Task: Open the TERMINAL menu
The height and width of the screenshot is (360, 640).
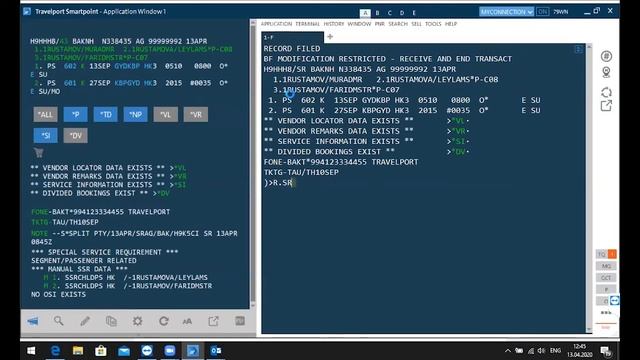Action: 307,24
